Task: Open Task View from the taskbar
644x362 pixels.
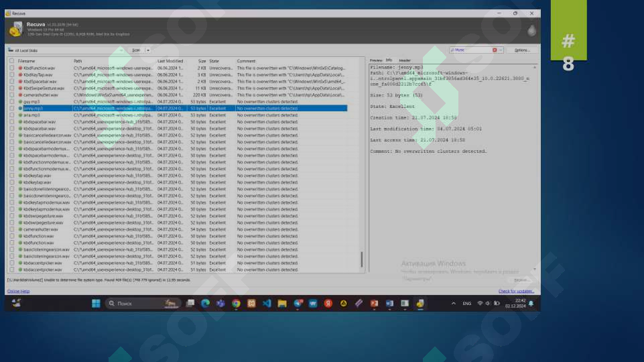Action: 190,304
